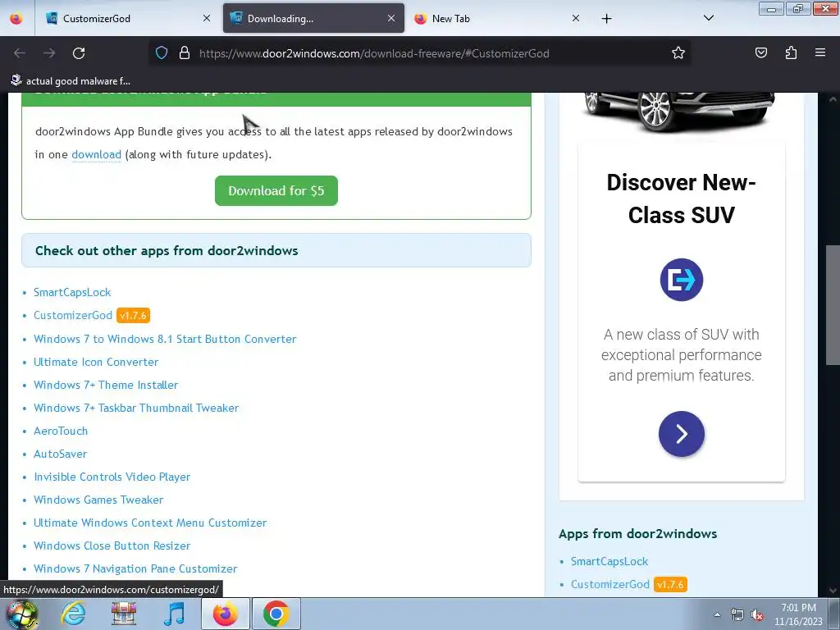Bookmark this page with star icon
Viewport: 840px width, 630px height.
pyautogui.click(x=678, y=53)
